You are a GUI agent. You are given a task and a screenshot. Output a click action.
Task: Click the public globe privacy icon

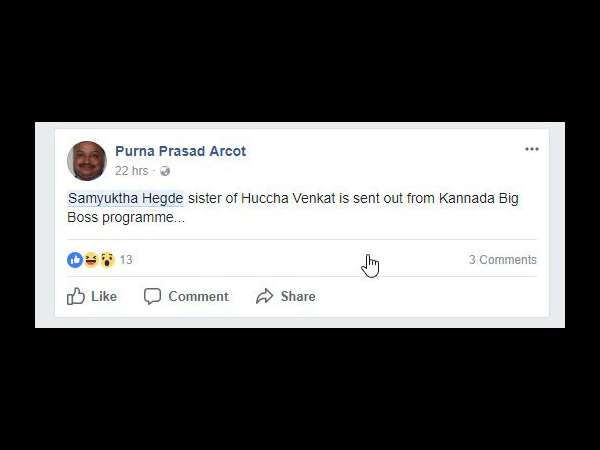pos(165,171)
